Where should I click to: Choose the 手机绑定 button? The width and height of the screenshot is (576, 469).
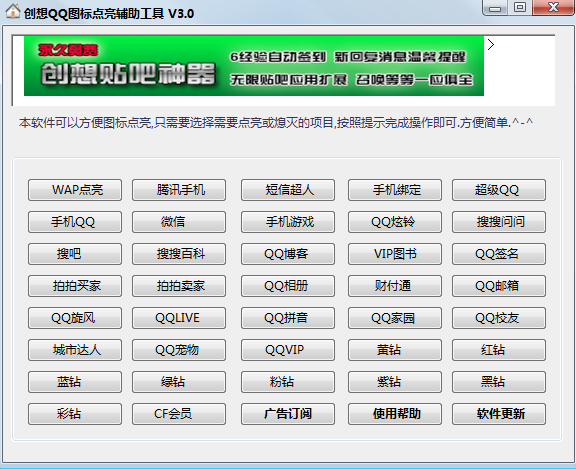tap(395, 190)
